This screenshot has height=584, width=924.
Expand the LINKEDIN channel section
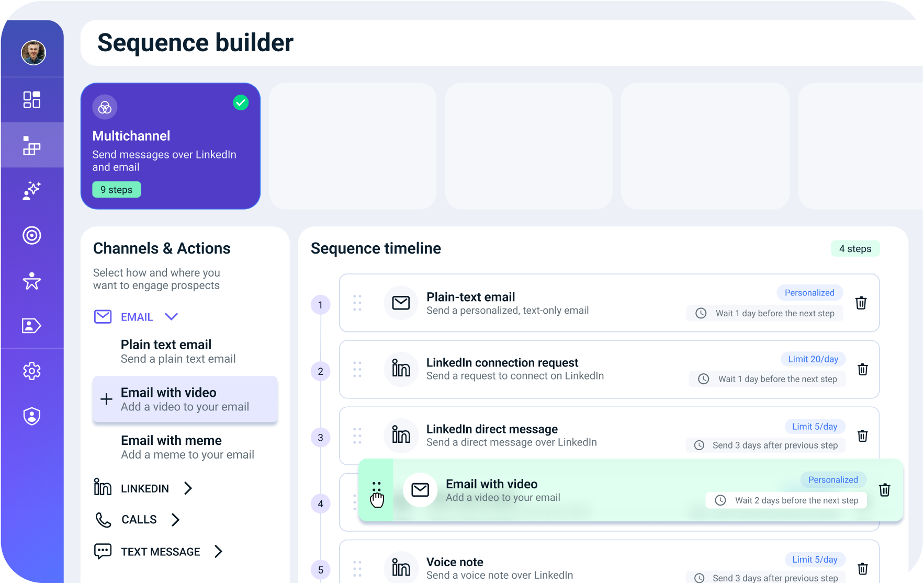point(188,488)
